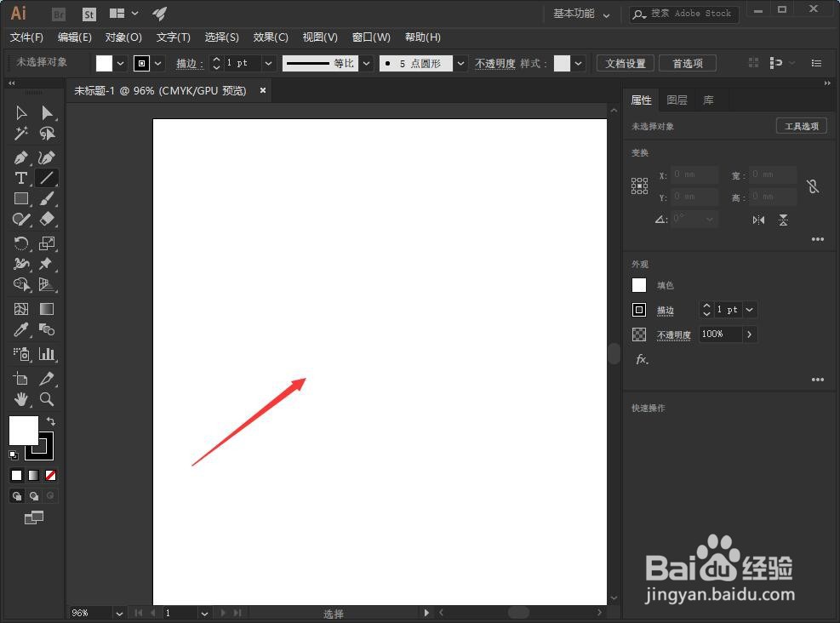The height and width of the screenshot is (623, 840).
Task: Select the Width/Warp tool
Action: (21, 264)
